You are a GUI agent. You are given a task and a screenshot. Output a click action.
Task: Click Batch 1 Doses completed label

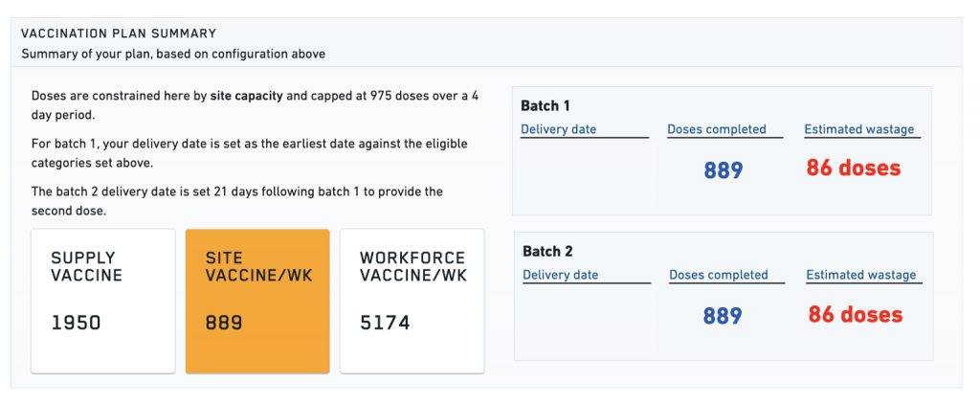(x=717, y=129)
